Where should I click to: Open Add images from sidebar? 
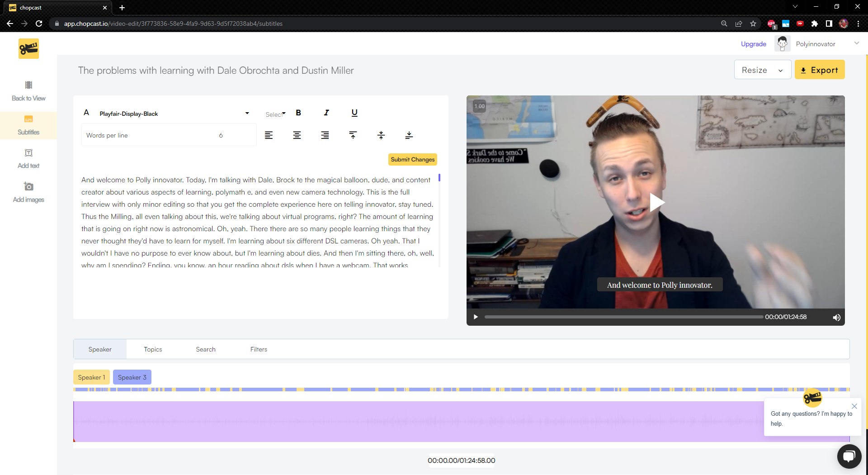[28, 192]
